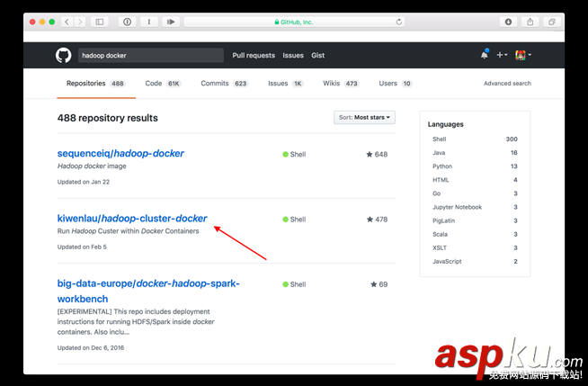Switch to the Users 10 tab
This screenshot has width=588, height=386.
click(396, 84)
